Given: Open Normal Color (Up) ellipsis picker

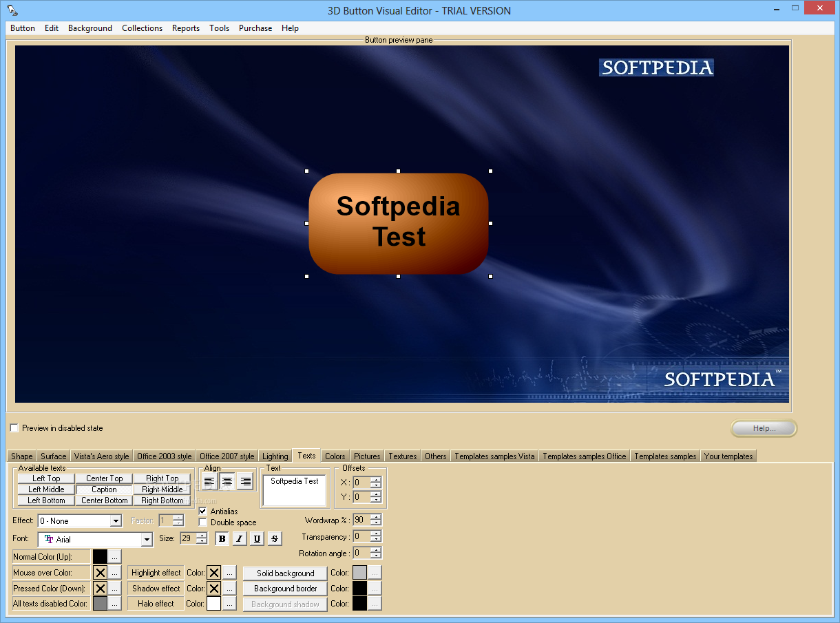Looking at the screenshot, I should (x=115, y=556).
